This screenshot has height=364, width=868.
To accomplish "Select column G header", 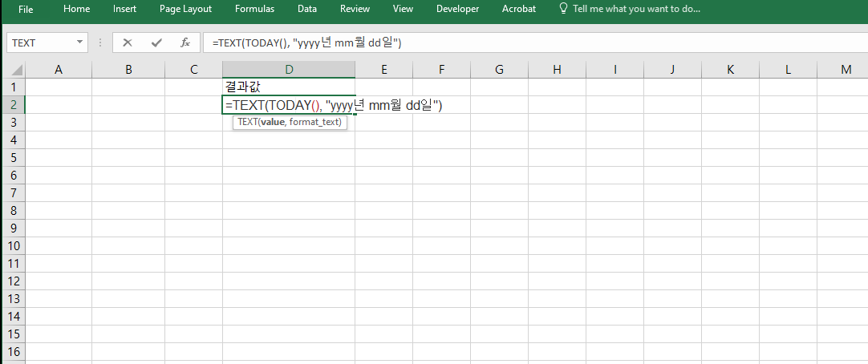I will 499,70.
